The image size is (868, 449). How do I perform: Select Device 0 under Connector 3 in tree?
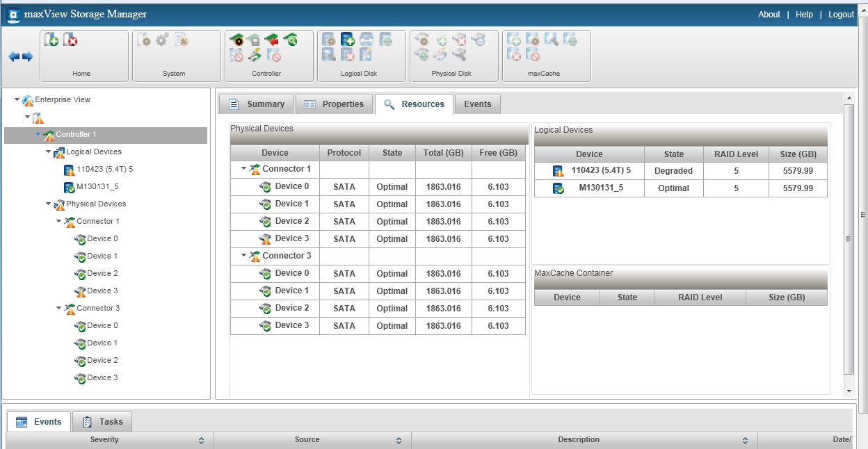[x=102, y=325]
